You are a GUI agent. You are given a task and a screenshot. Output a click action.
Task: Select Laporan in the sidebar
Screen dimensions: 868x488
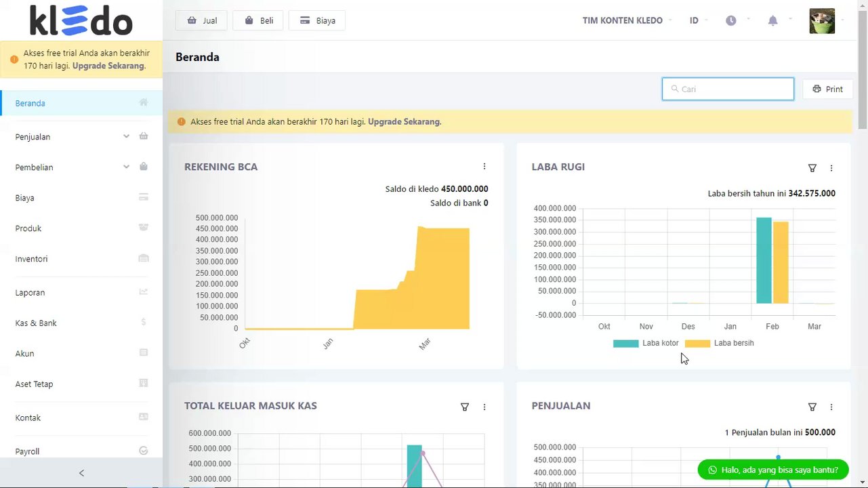81,293
